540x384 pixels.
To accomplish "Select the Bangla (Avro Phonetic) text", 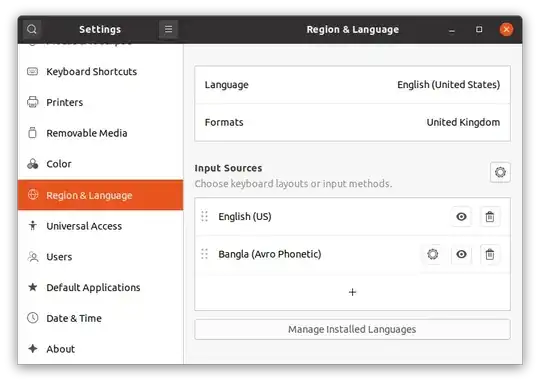I will 270,254.
